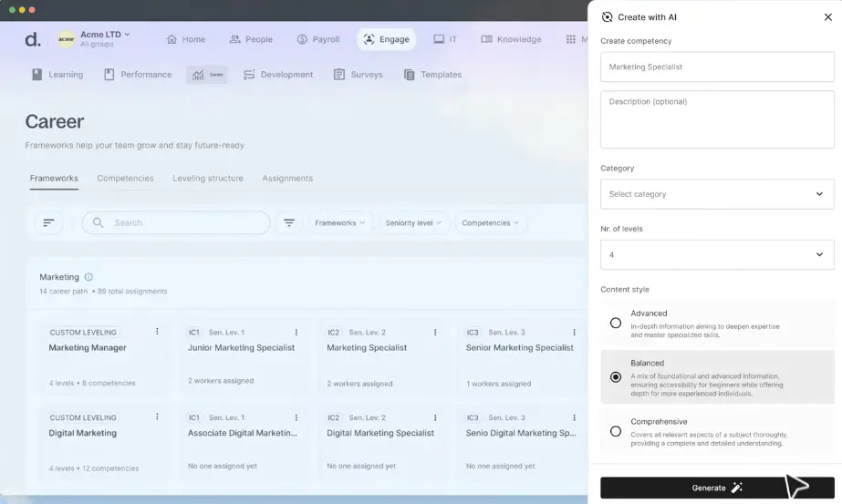The height and width of the screenshot is (504, 842).
Task: Switch to the Competencies tab
Action: point(125,179)
